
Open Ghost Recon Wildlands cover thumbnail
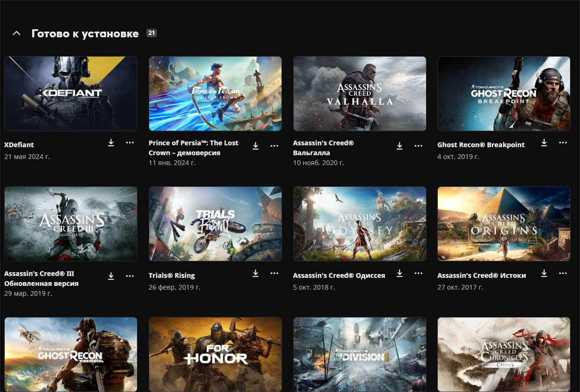click(x=71, y=354)
